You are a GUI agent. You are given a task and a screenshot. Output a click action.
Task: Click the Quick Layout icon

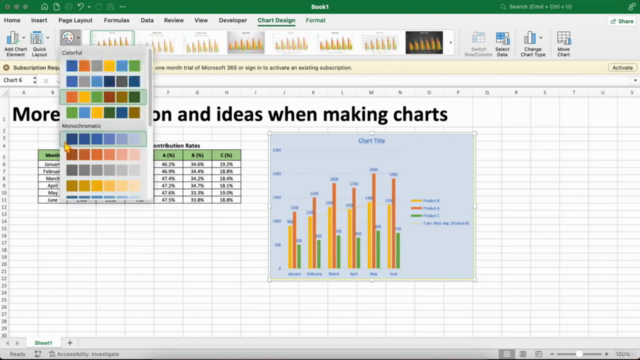point(36,38)
